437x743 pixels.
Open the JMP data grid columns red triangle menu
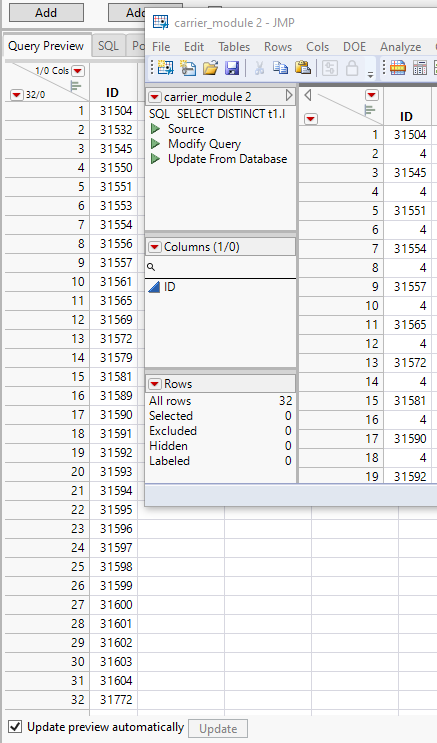(x=372, y=95)
